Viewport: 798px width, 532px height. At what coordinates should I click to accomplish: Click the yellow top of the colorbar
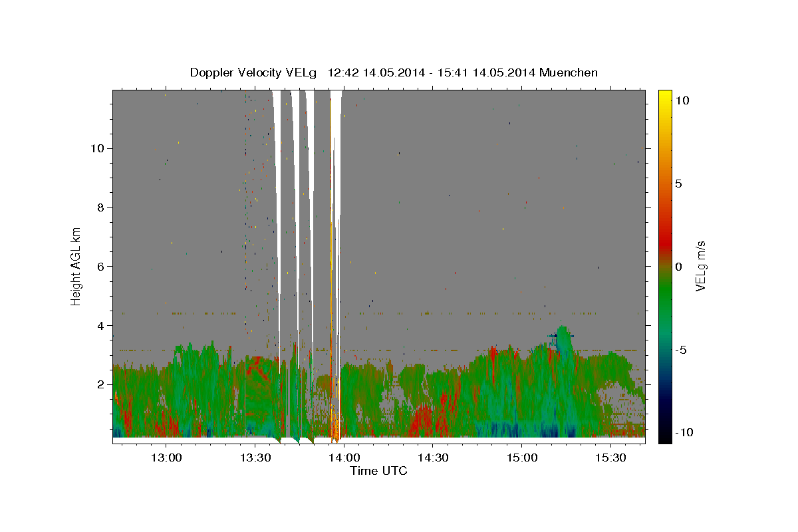pyautogui.click(x=665, y=96)
